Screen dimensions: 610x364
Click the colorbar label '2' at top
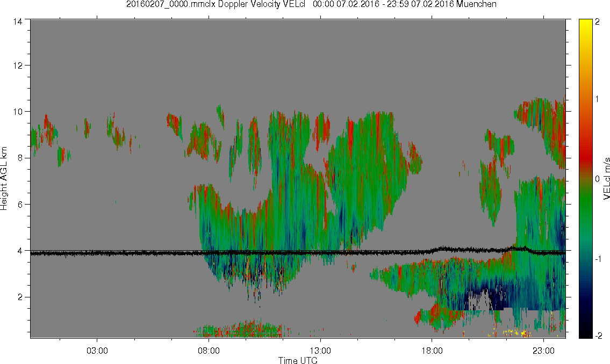coord(598,22)
